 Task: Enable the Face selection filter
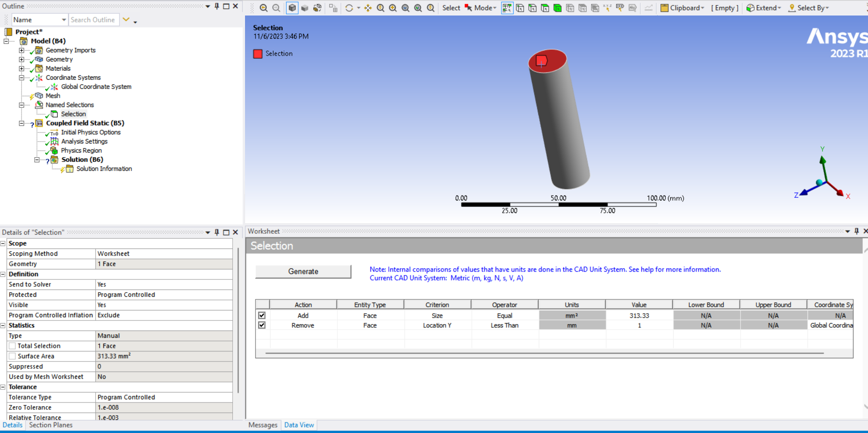coord(545,8)
